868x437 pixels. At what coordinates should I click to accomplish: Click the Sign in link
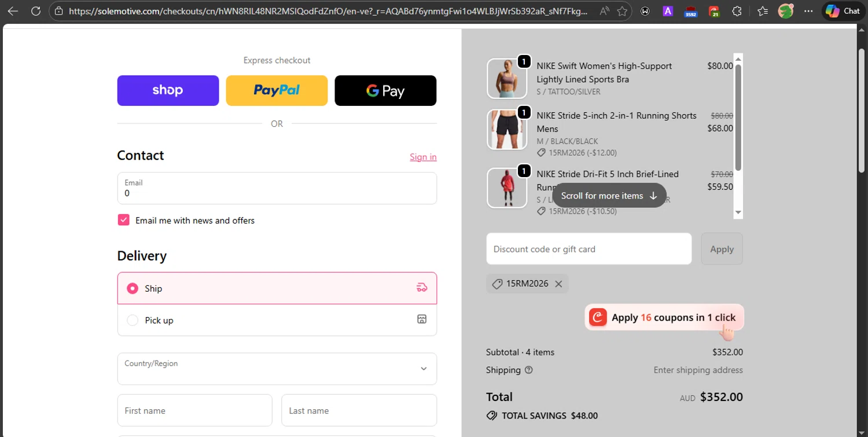tap(423, 157)
